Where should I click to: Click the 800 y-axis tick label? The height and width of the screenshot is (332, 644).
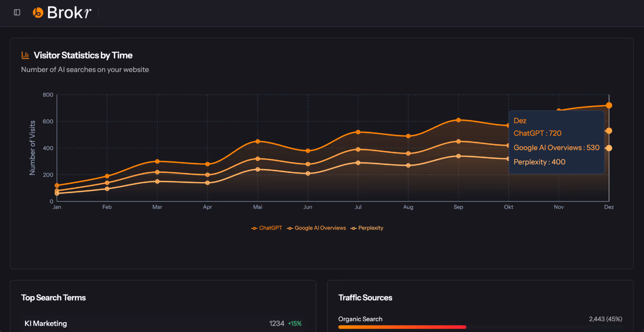(48, 95)
